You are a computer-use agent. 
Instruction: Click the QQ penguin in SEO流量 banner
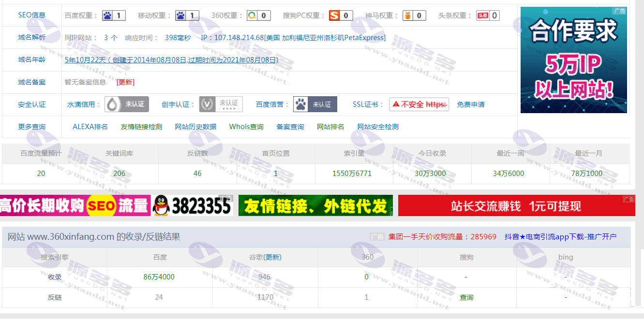click(x=161, y=205)
